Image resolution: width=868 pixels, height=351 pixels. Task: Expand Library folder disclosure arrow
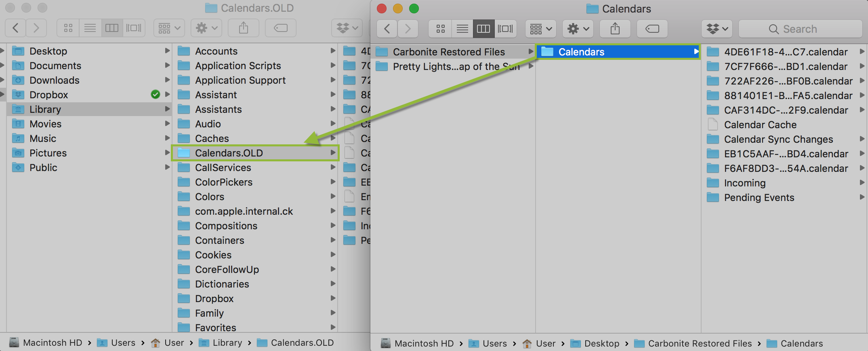click(167, 109)
